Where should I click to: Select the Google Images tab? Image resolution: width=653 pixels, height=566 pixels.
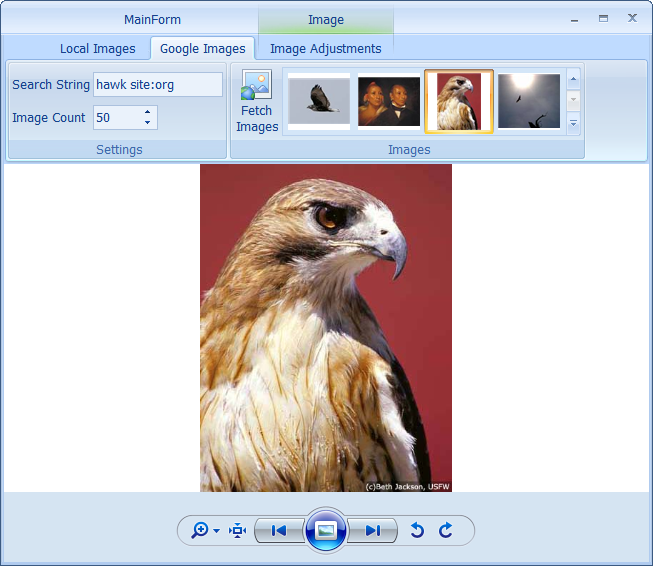click(202, 49)
